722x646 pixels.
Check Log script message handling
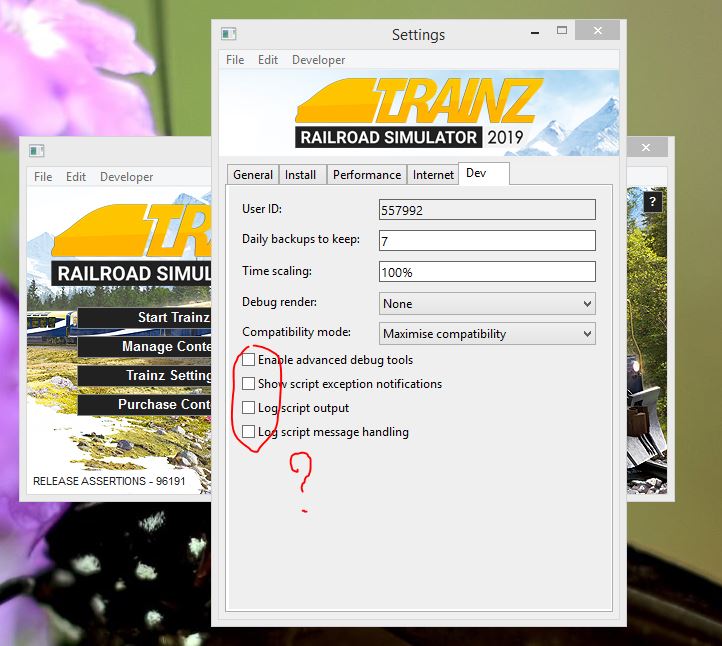248,431
